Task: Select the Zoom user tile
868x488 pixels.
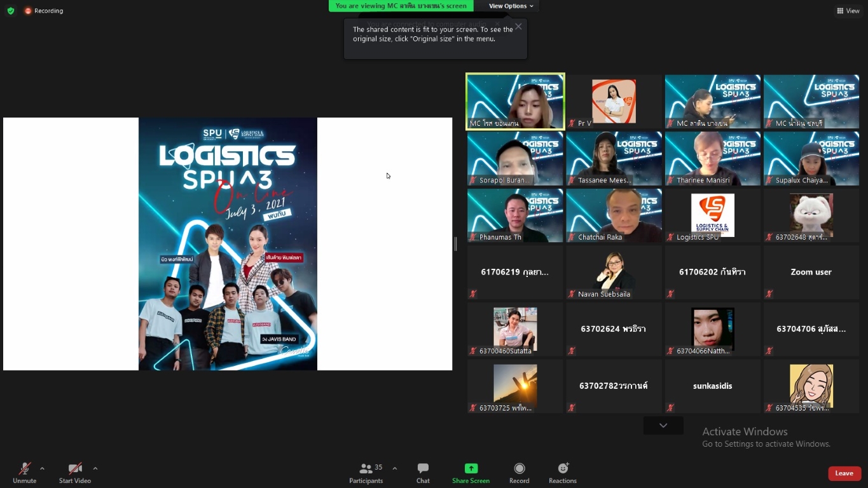Action: [811, 273]
